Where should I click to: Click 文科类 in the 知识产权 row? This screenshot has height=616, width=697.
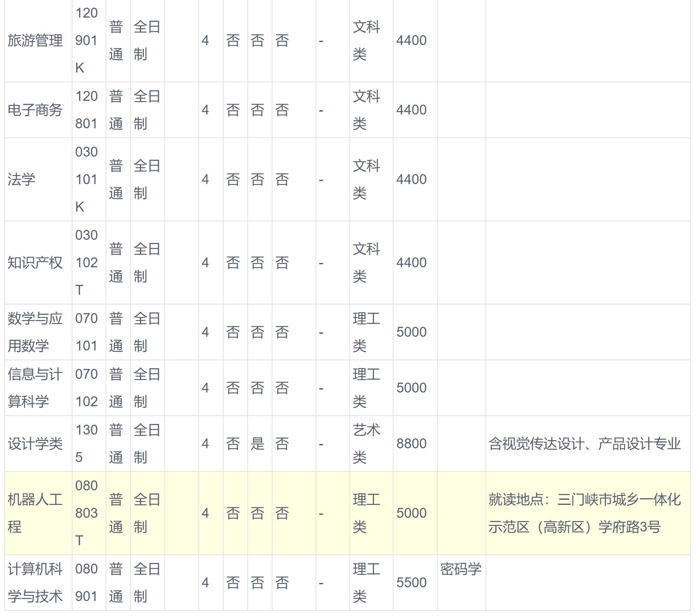tap(367, 263)
